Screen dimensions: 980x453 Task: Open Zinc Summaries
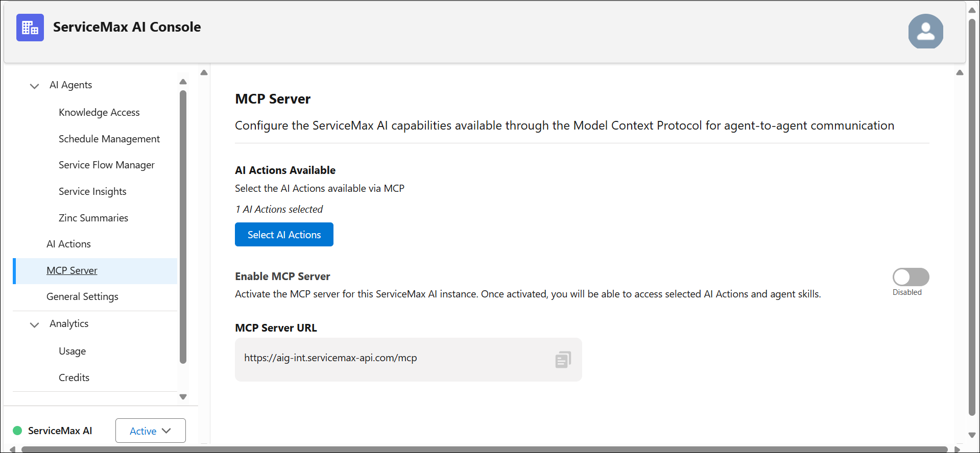(x=93, y=218)
